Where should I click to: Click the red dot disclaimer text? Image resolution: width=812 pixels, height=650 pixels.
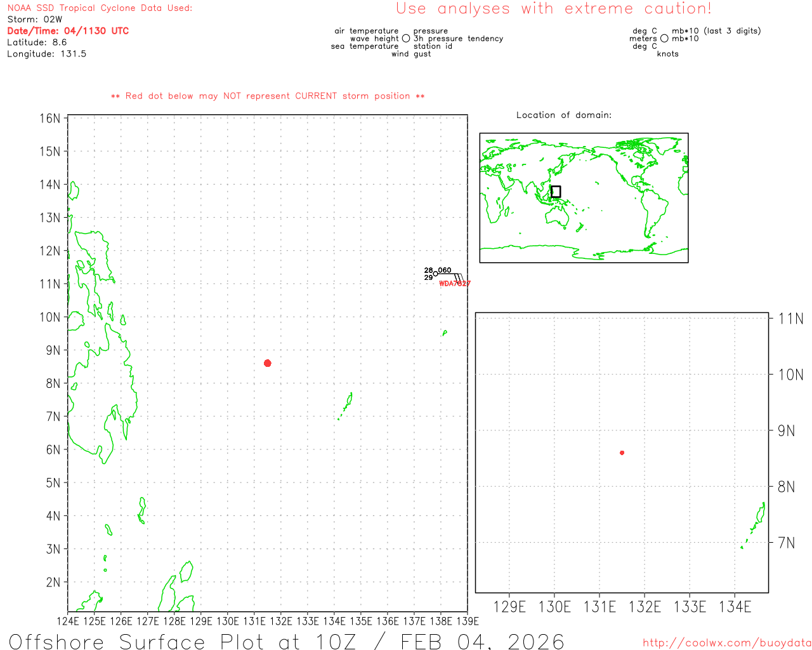(268, 96)
